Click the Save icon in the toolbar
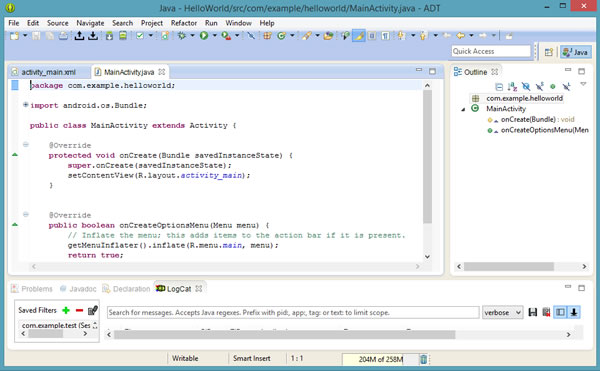The width and height of the screenshot is (600, 371). coord(36,36)
